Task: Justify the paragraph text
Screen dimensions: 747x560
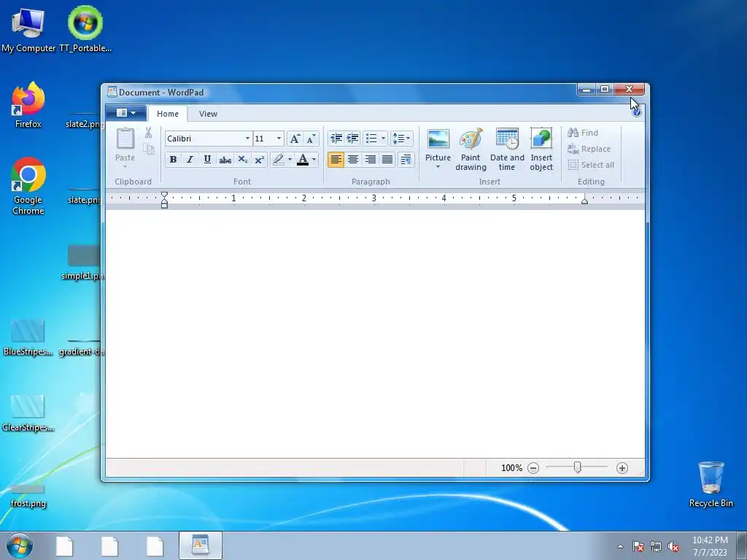Action: click(387, 160)
